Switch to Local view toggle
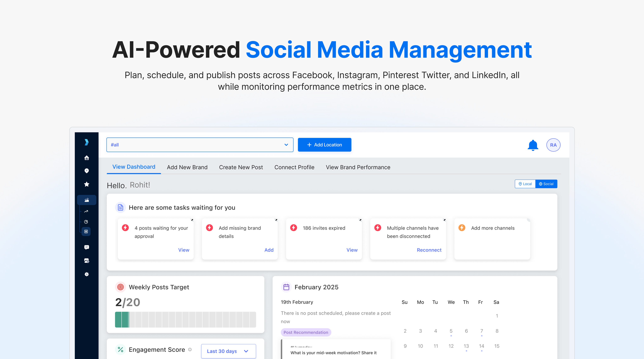This screenshot has height=359, width=644. click(525, 184)
